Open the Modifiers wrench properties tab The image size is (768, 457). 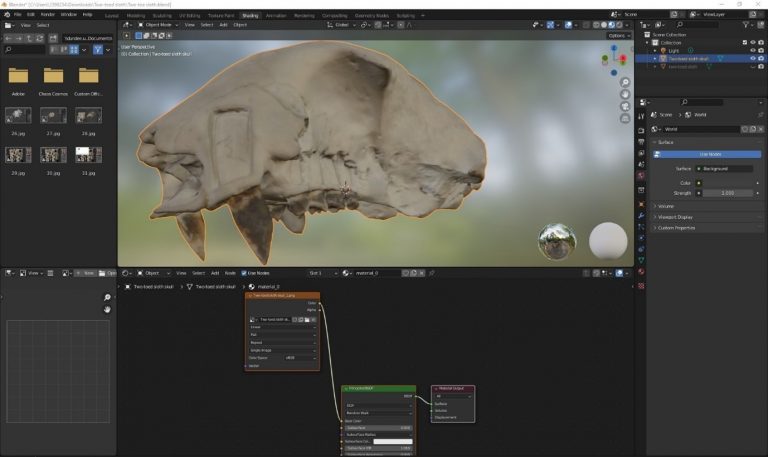[640, 215]
